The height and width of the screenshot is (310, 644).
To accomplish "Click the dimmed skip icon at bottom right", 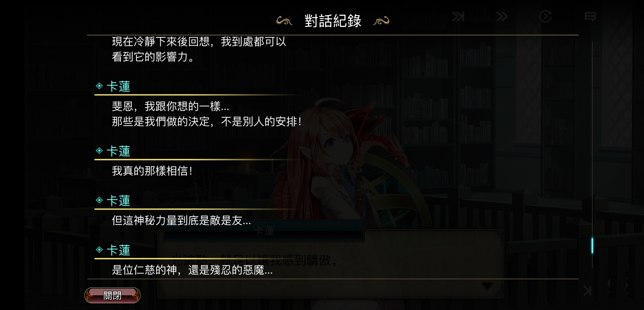I will tap(587, 291).
